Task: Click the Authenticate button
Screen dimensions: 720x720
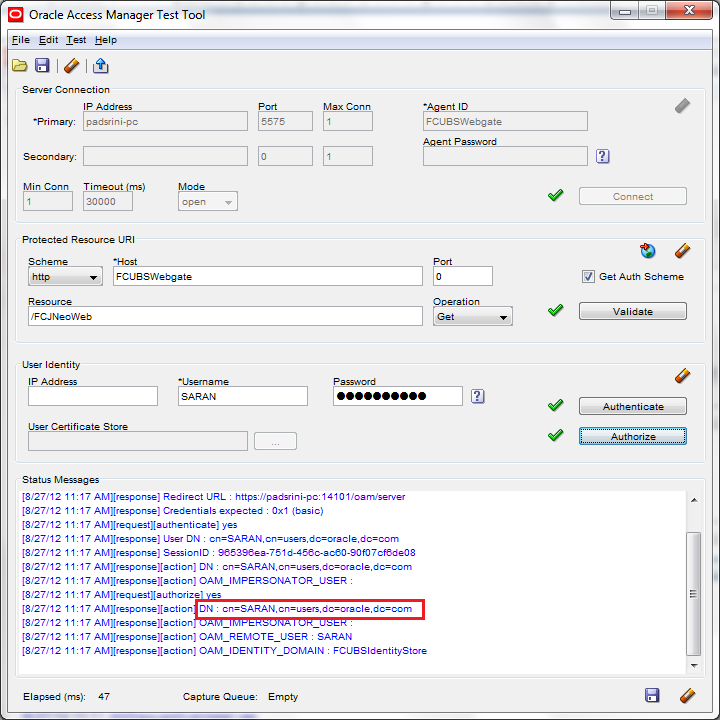Action: pyautogui.click(x=633, y=406)
